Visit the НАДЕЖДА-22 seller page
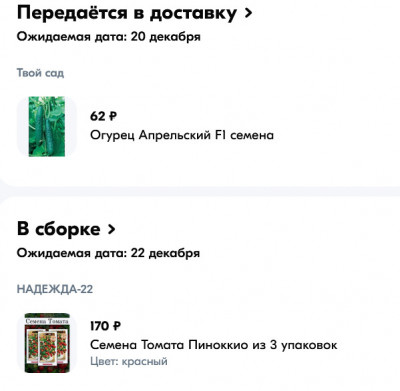This screenshot has width=400, height=391. point(55,289)
